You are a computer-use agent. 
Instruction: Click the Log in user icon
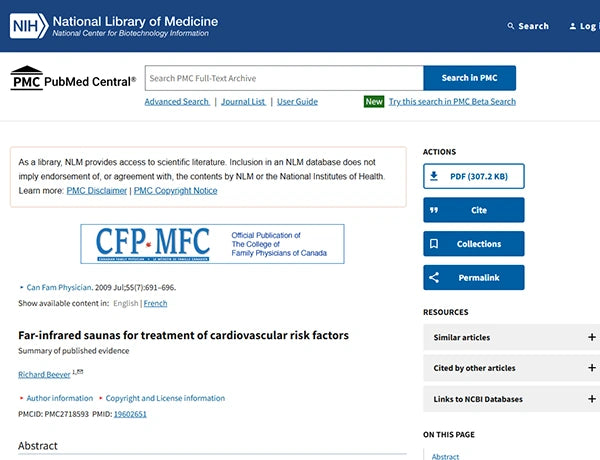pyautogui.click(x=572, y=26)
